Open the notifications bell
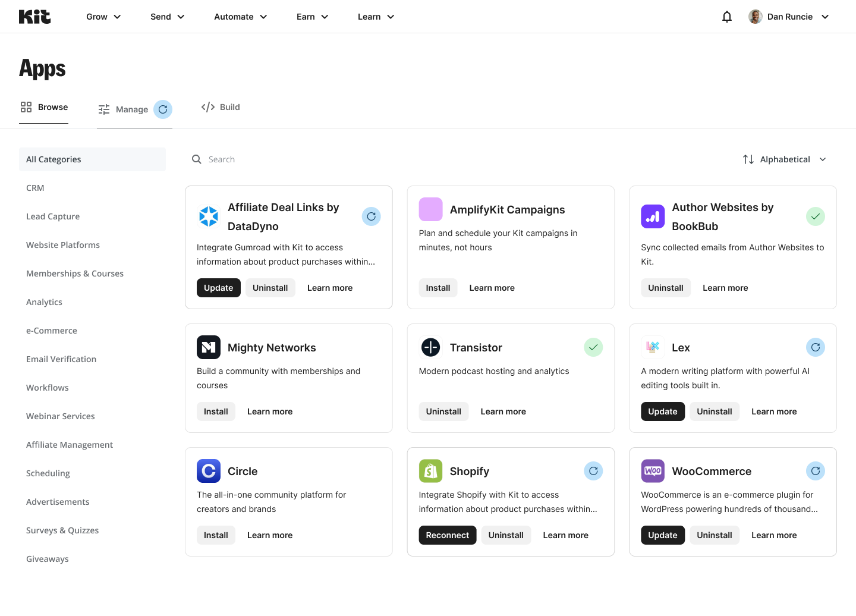The height and width of the screenshot is (616, 856). click(x=726, y=17)
